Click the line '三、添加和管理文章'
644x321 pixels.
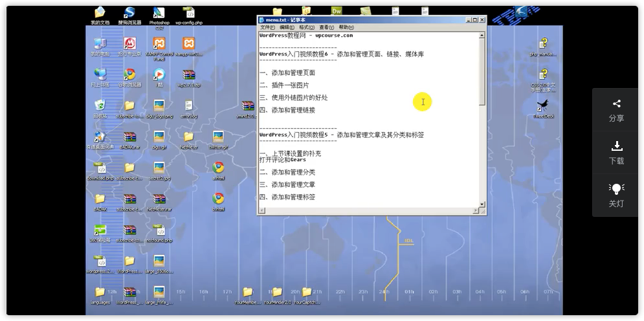coord(287,184)
